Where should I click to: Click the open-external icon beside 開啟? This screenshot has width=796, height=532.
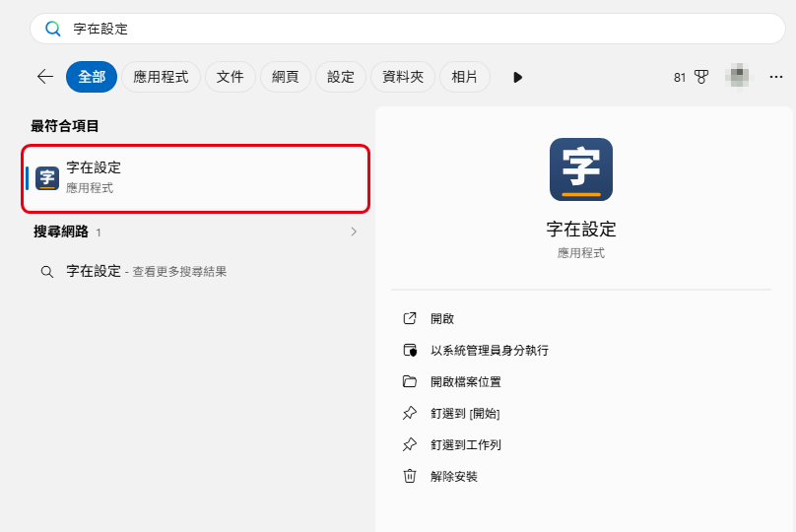point(410,318)
